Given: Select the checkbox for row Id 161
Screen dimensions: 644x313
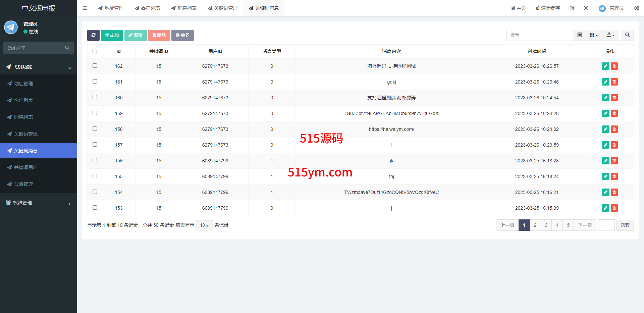Looking at the screenshot, I should pyautogui.click(x=95, y=82).
